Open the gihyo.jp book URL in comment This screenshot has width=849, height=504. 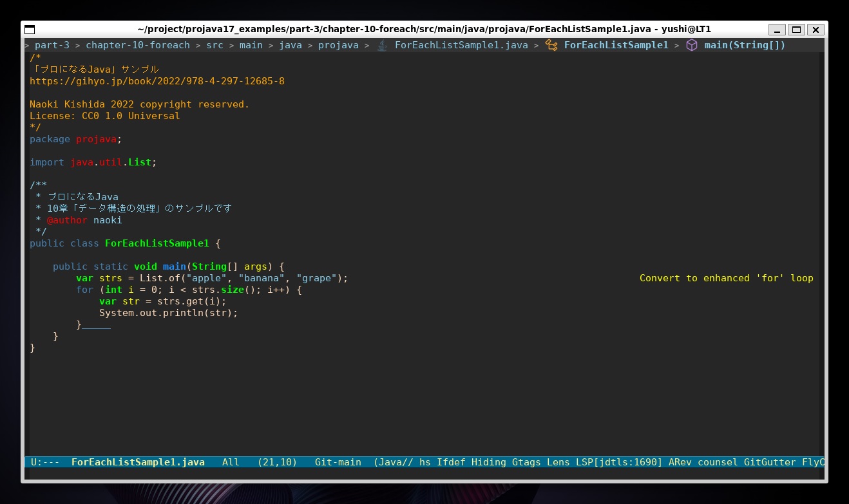pos(157,81)
